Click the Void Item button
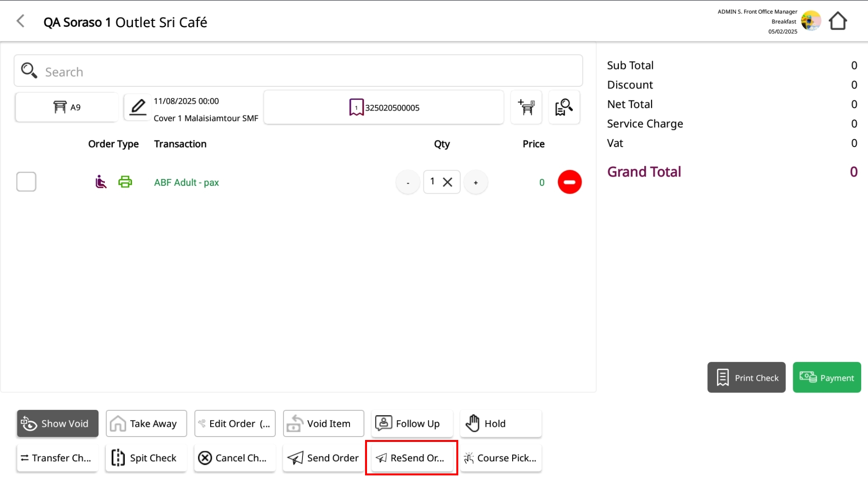Screen dimensions: 868x488 click(323, 423)
